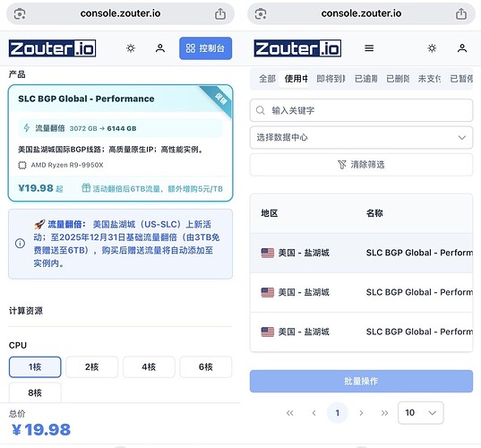Tap the reader icon in left address bar
The height and width of the screenshot is (448, 481).
(x=20, y=13)
